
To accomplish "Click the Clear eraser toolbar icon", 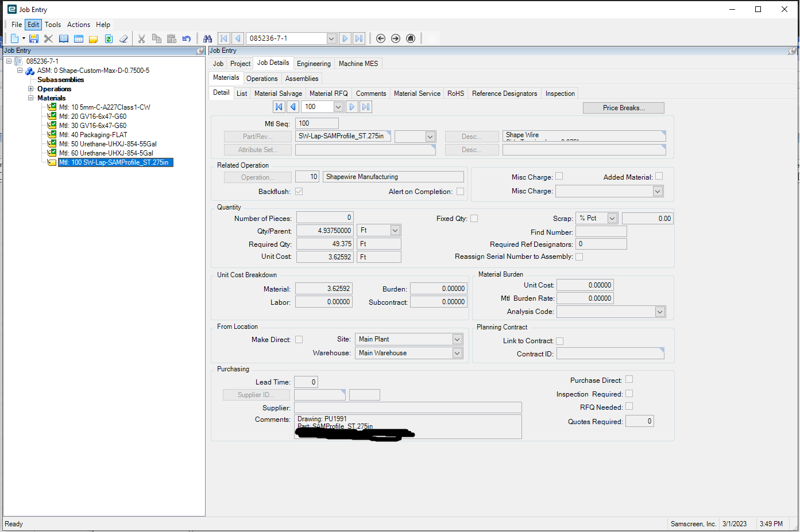I will 123,38.
